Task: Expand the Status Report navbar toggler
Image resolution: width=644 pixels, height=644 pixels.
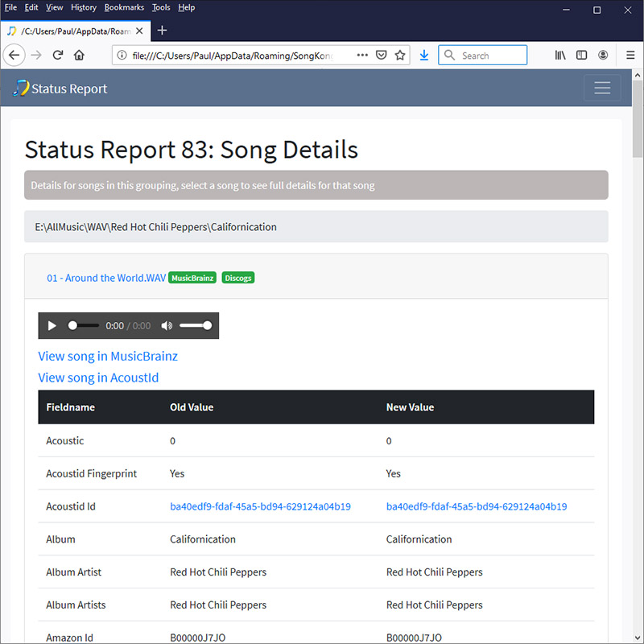Action: [602, 88]
